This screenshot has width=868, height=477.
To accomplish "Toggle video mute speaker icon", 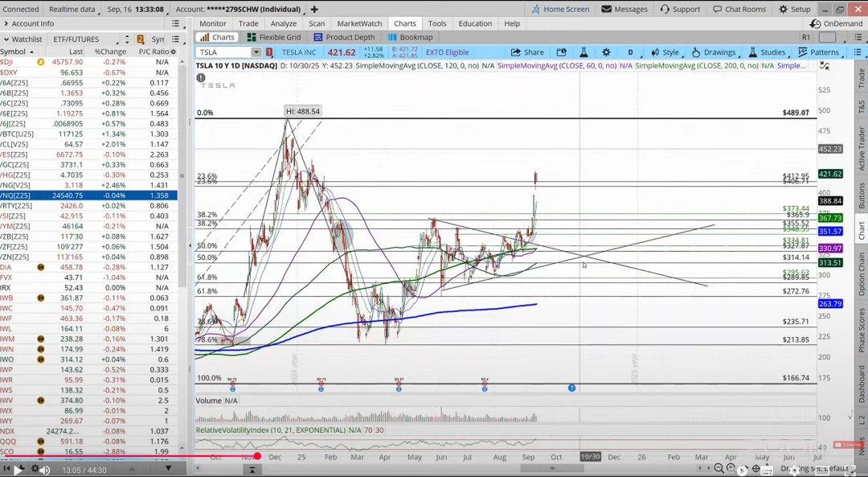I will (45, 470).
